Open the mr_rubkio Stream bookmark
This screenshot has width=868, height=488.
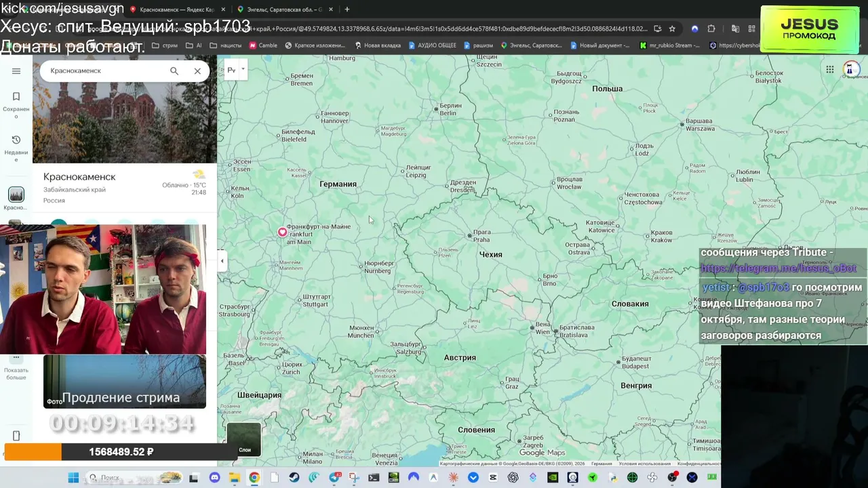coord(670,45)
